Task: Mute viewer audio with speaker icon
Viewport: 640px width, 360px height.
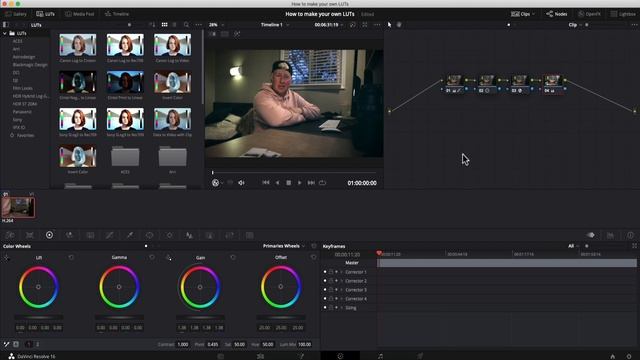Action: tap(241, 183)
